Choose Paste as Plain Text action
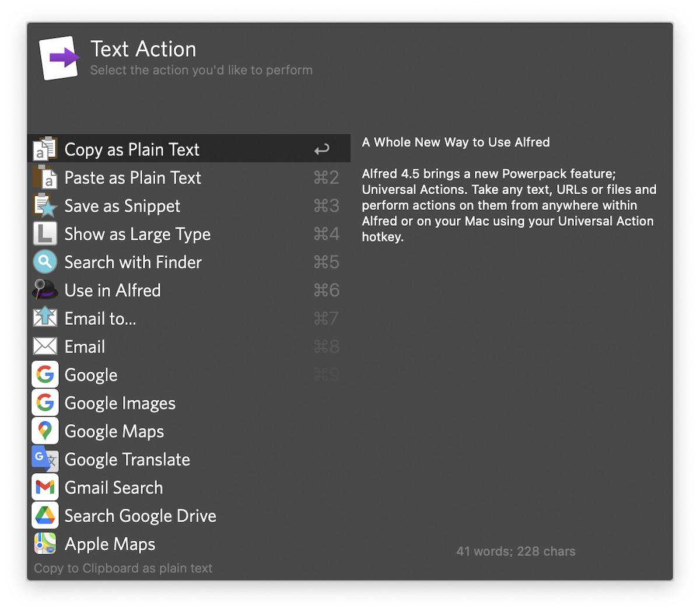 pos(189,177)
